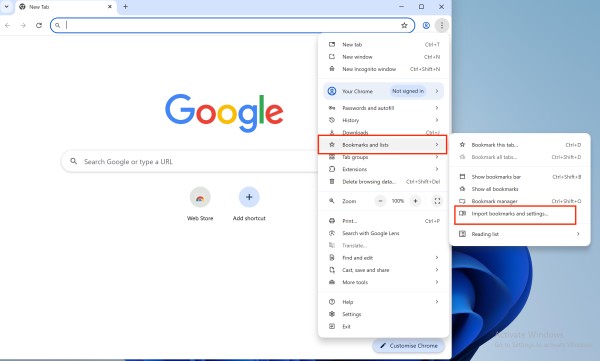Open Bookmarks and lists submenu

pyautogui.click(x=383, y=145)
